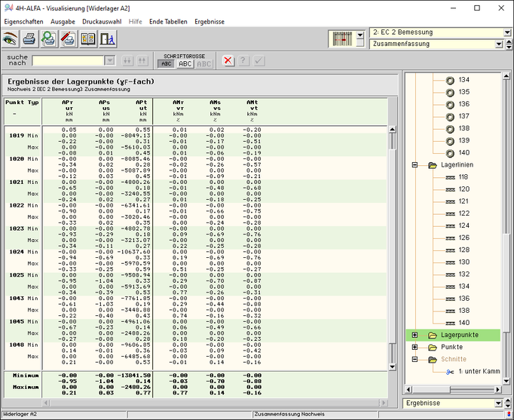This screenshot has height=420, width=514.
Task: Select section '1: unter Kamm' in tree
Action: tap(479, 371)
